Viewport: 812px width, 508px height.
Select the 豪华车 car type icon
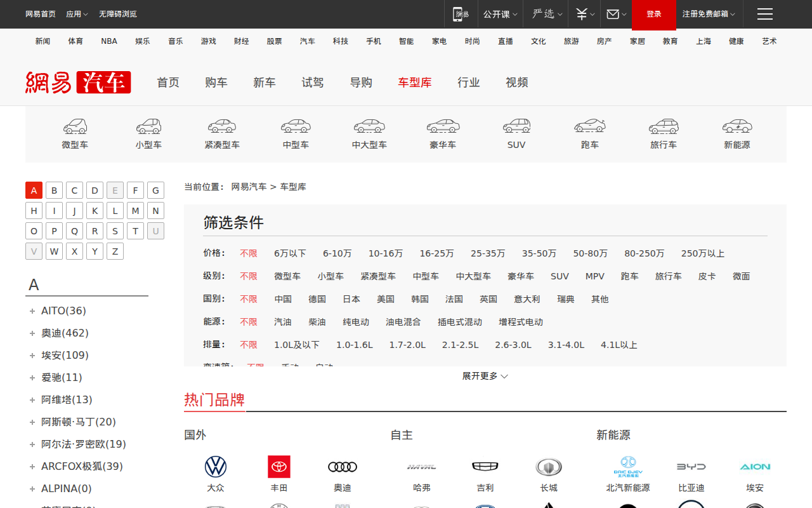[x=443, y=126]
